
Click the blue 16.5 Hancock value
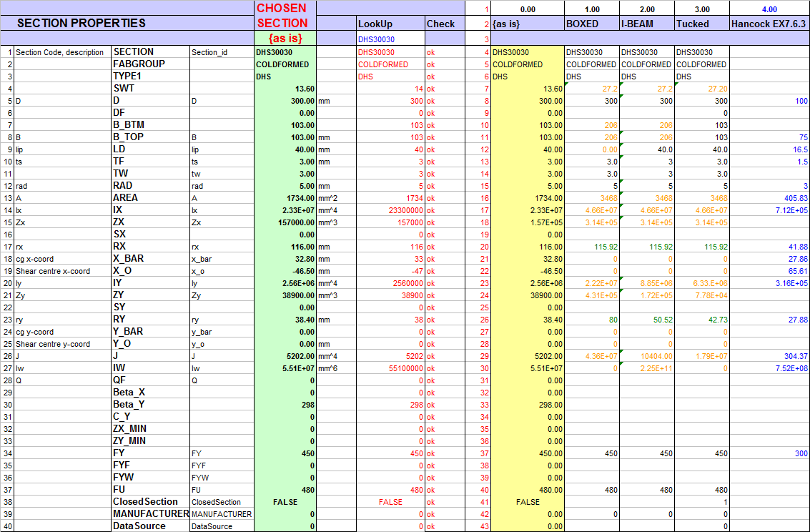point(769,149)
